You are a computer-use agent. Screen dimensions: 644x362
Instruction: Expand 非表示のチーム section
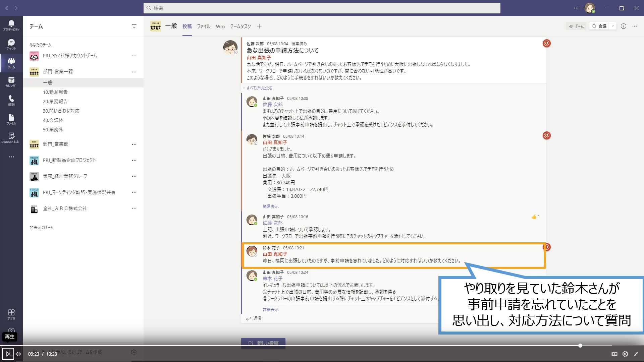[42, 228]
